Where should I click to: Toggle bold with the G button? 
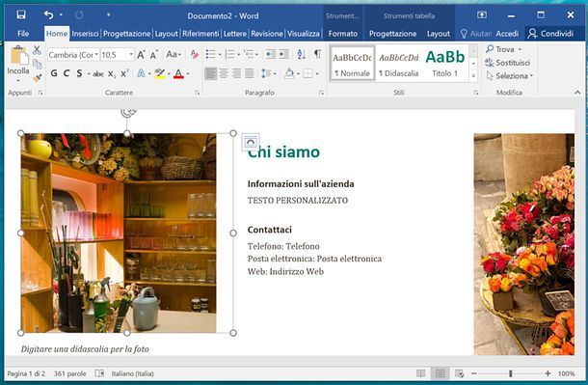coord(54,73)
